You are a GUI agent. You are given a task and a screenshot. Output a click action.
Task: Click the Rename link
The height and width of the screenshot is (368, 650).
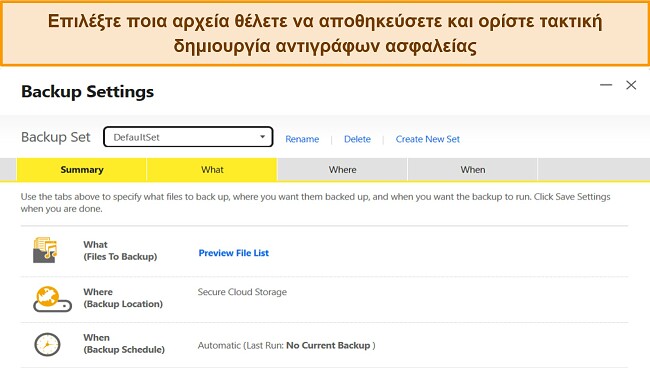(302, 139)
